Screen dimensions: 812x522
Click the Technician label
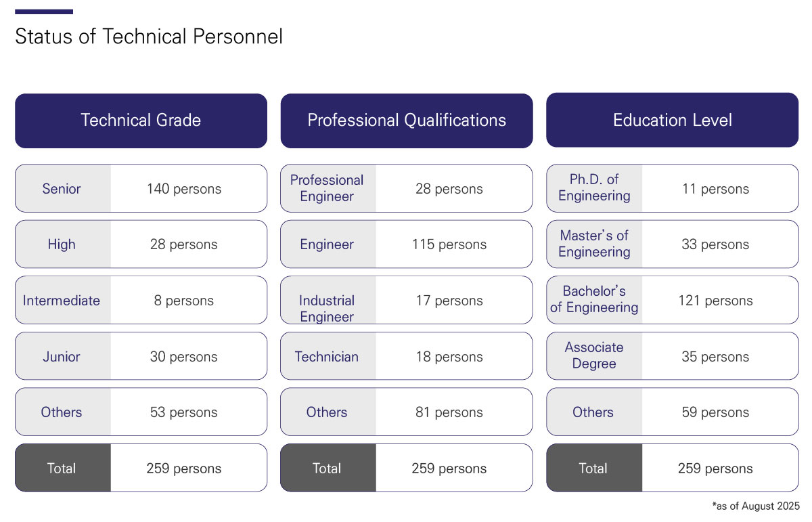coord(327,357)
